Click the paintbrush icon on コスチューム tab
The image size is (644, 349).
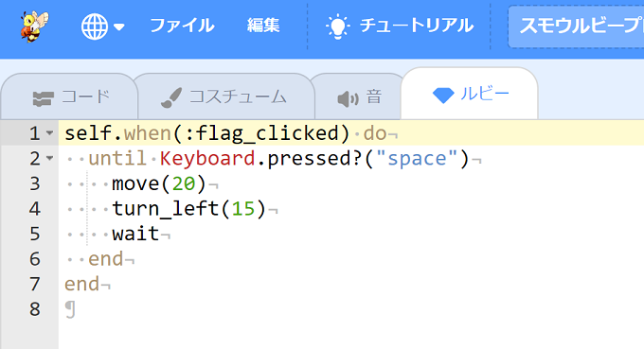pyautogui.click(x=171, y=98)
